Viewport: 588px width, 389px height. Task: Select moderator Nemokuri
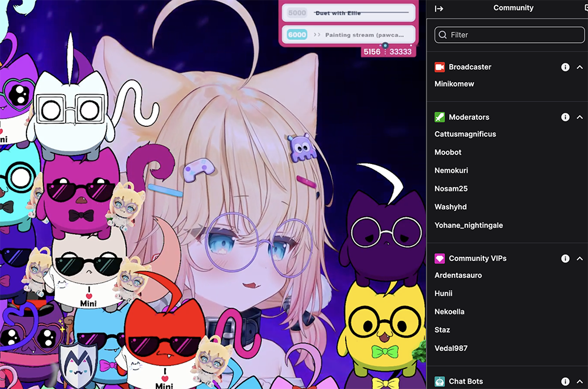click(x=451, y=170)
